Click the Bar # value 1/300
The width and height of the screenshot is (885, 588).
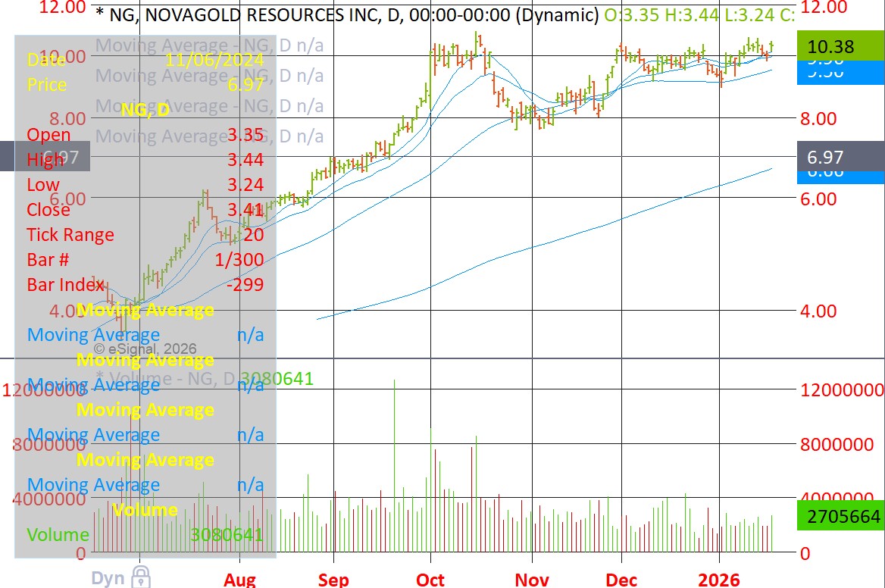[239, 260]
